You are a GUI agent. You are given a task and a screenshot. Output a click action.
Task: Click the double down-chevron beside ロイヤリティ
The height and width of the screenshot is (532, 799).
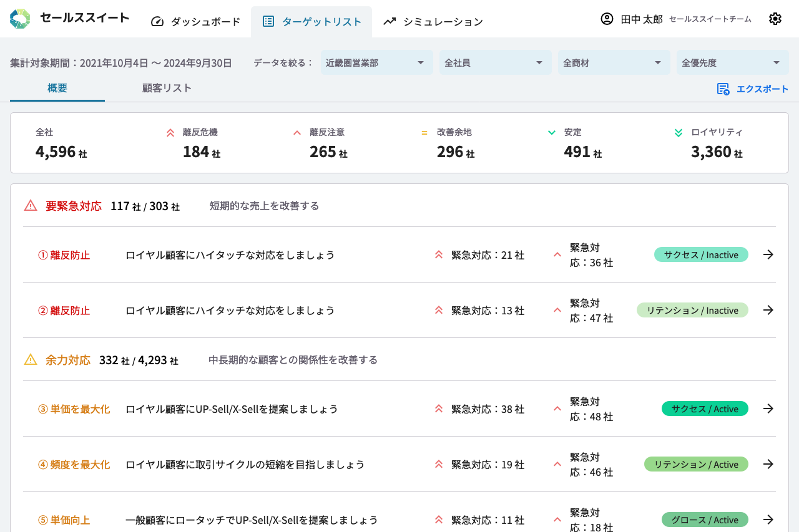pos(679,132)
